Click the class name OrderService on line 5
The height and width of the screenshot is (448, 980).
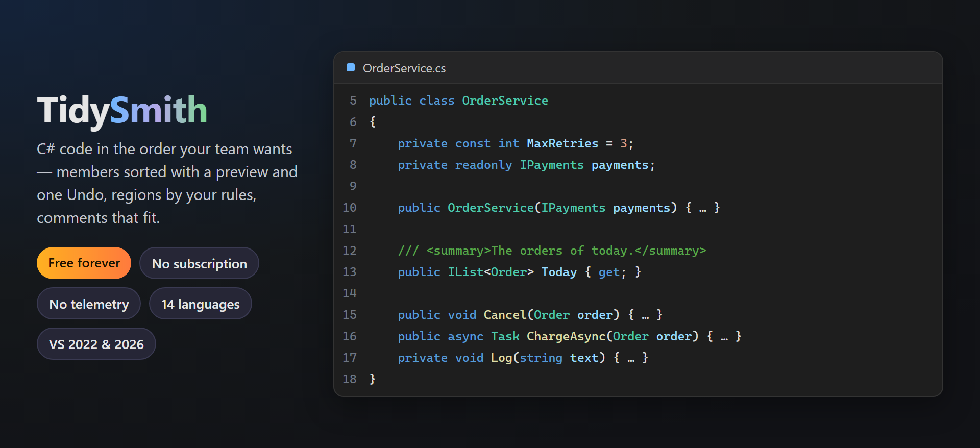pos(505,101)
